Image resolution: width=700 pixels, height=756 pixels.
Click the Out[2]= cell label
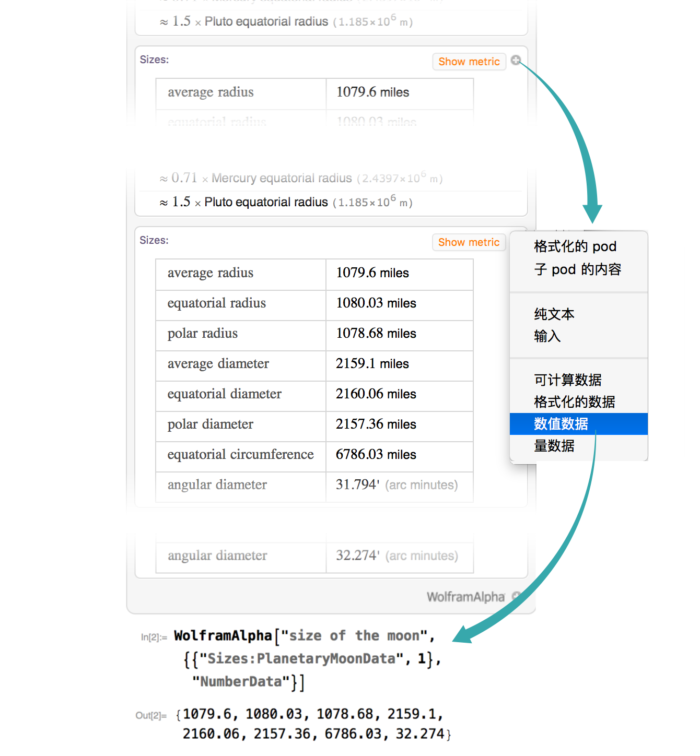click(151, 715)
